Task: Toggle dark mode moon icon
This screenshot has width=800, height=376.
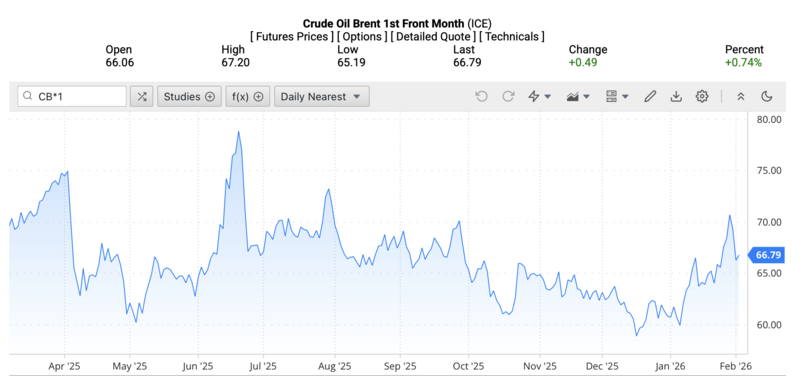Action: pos(766,96)
